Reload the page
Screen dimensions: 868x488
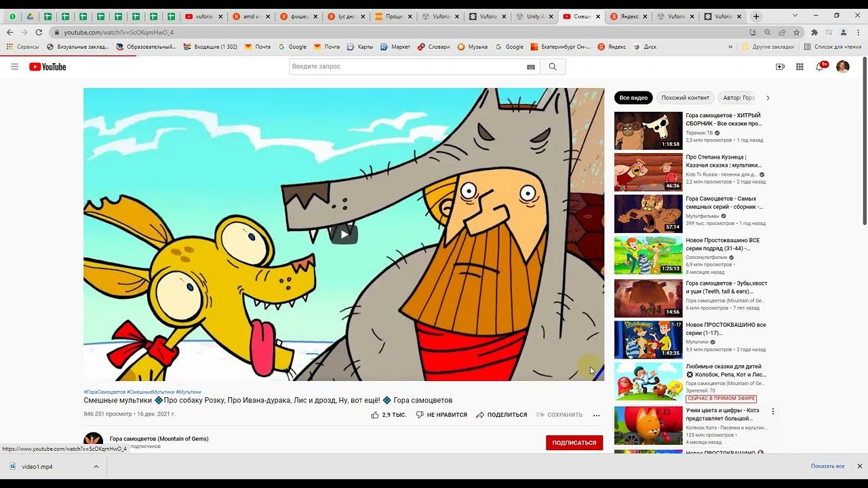tap(39, 32)
